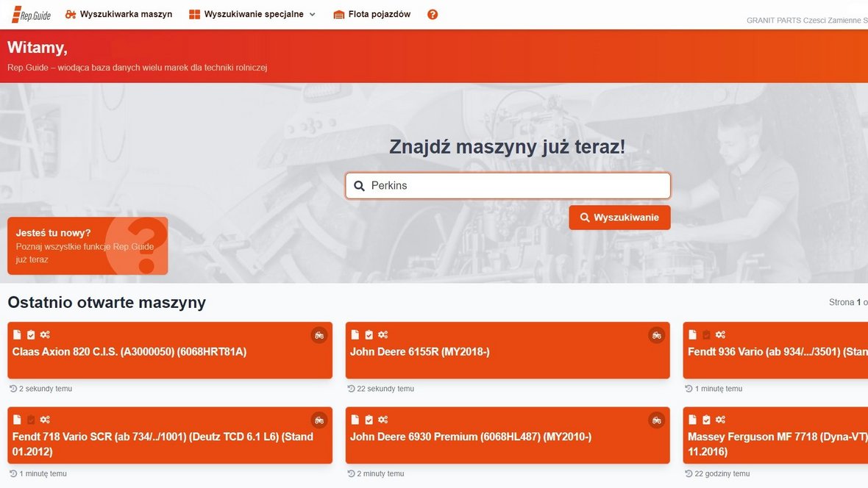The width and height of the screenshot is (868, 488).
Task: Open Claas Axion 820 C.I.S. machine card
Action: coord(170,351)
